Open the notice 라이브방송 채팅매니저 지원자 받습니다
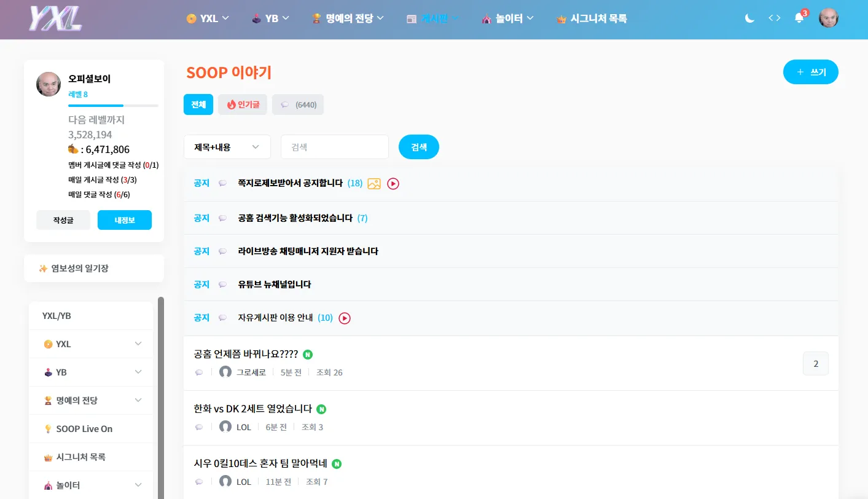The width and height of the screenshot is (868, 499). (308, 251)
